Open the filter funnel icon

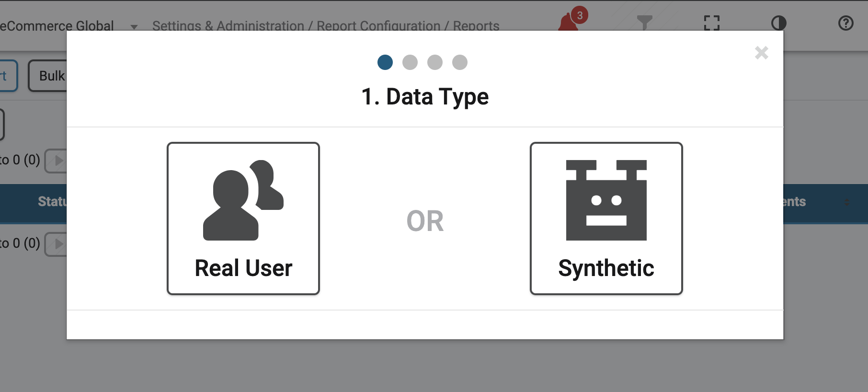[644, 23]
